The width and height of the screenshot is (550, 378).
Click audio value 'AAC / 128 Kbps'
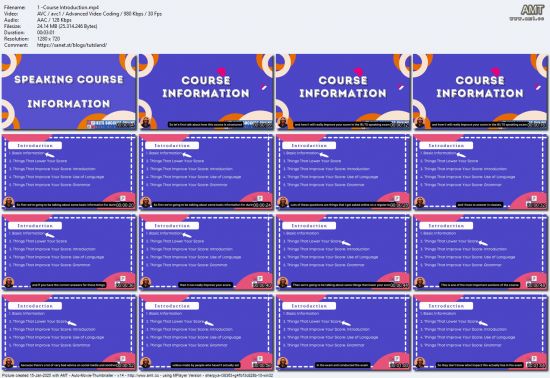(x=54, y=20)
